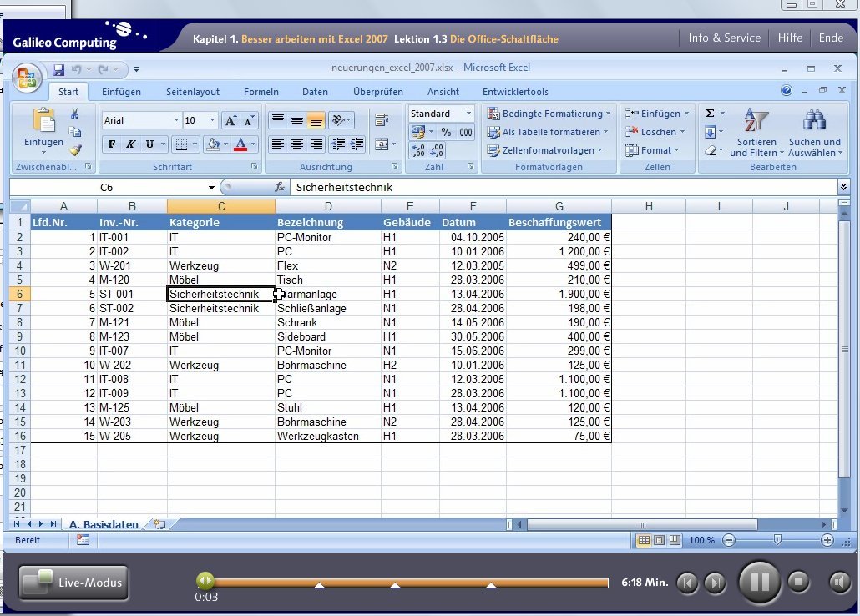860x616 pixels.
Task: Align text to top of cell
Action: coord(278,119)
